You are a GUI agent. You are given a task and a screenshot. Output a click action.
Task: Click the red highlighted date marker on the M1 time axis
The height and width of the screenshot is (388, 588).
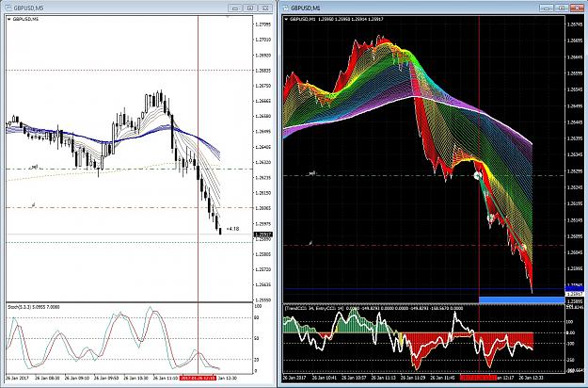478,378
